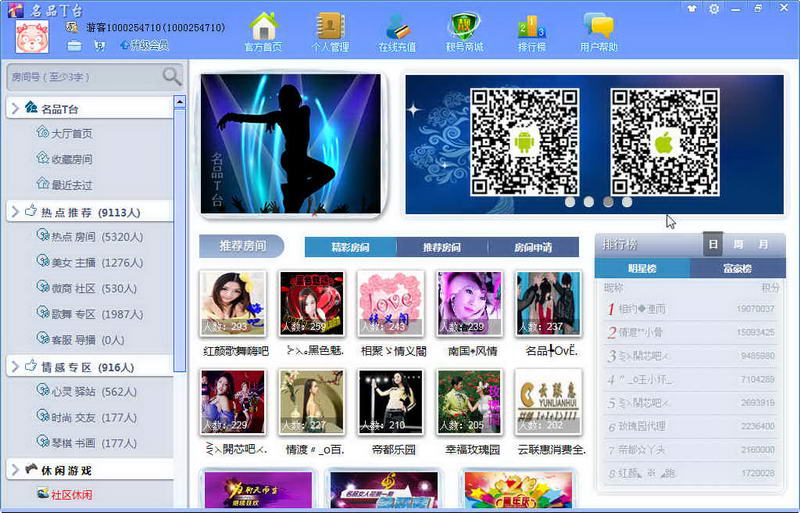Toggle ranking to monthly 月 view
Image resolution: width=800 pixels, height=513 pixels.
click(763, 245)
